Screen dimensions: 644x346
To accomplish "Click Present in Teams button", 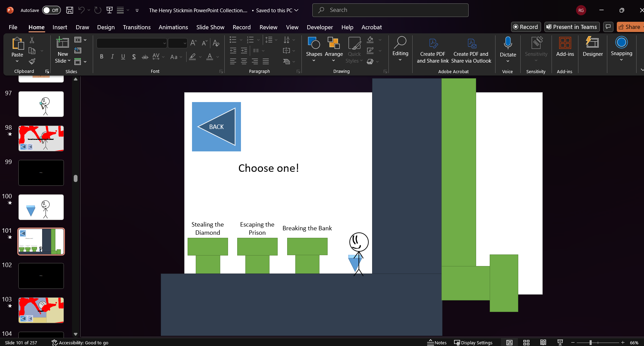I will pyautogui.click(x=572, y=27).
